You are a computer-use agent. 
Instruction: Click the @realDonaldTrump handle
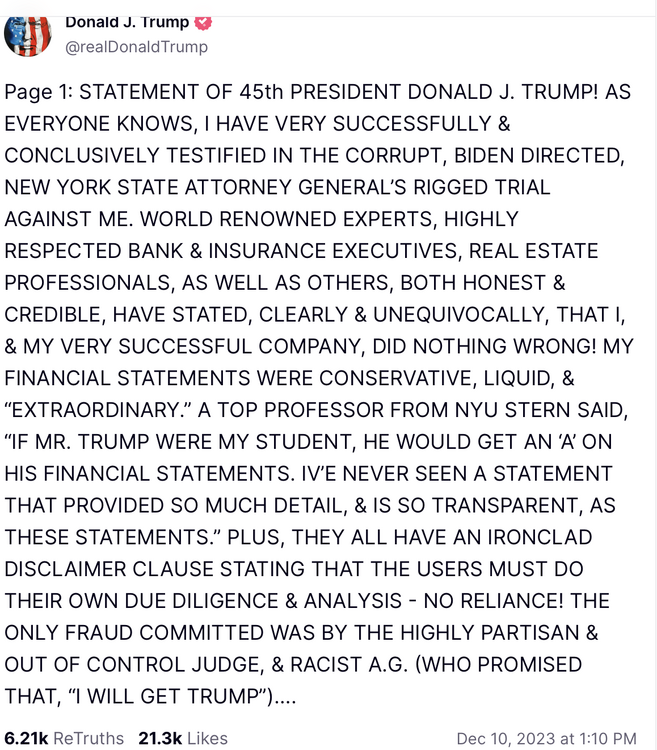[137, 47]
